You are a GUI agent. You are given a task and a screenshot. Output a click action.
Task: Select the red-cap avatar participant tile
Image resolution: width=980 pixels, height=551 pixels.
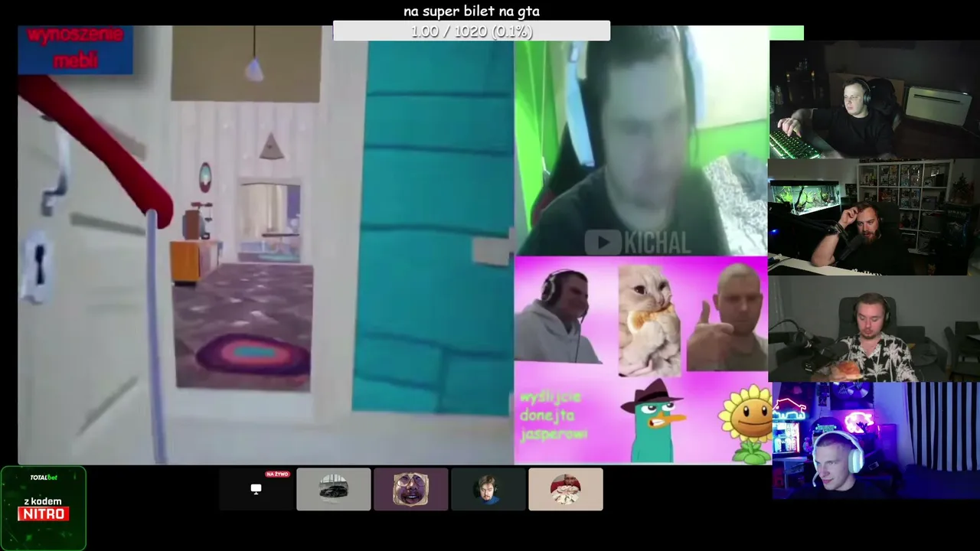coord(565,489)
